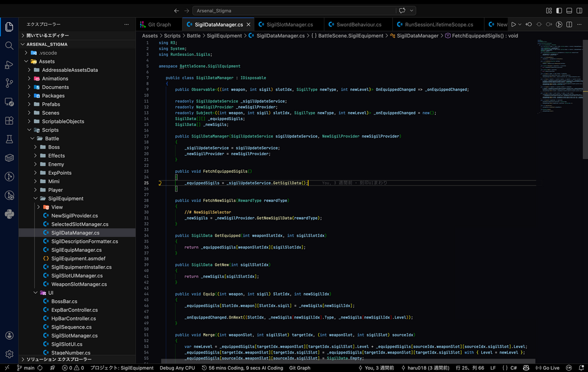Image resolution: width=588 pixels, height=372 pixels.
Task: Open the Source Control view
Action: pos(9,83)
